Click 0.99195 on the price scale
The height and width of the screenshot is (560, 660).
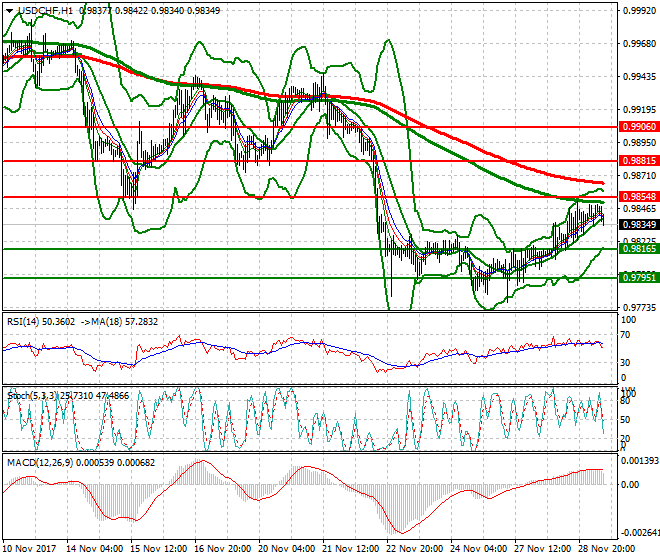638,110
